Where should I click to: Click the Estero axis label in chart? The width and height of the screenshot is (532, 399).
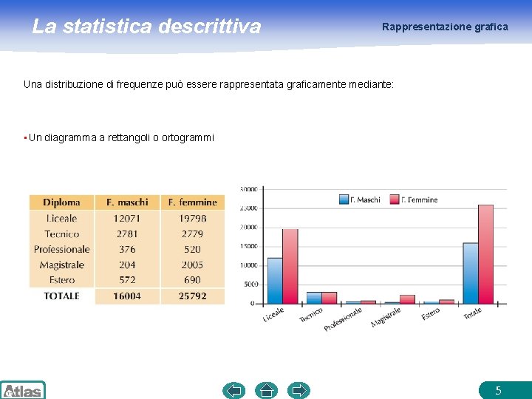click(x=431, y=314)
